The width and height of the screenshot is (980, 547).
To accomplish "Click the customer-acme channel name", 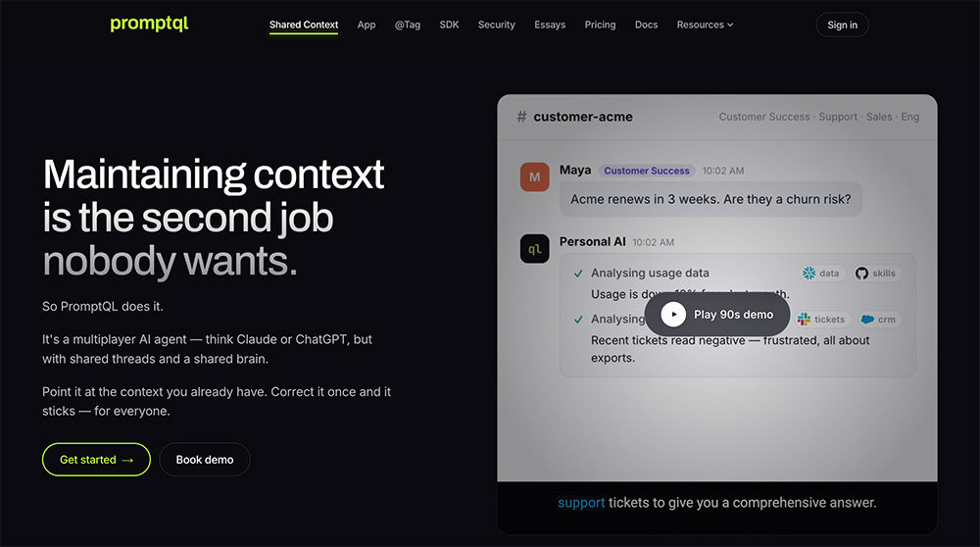I will [x=582, y=117].
